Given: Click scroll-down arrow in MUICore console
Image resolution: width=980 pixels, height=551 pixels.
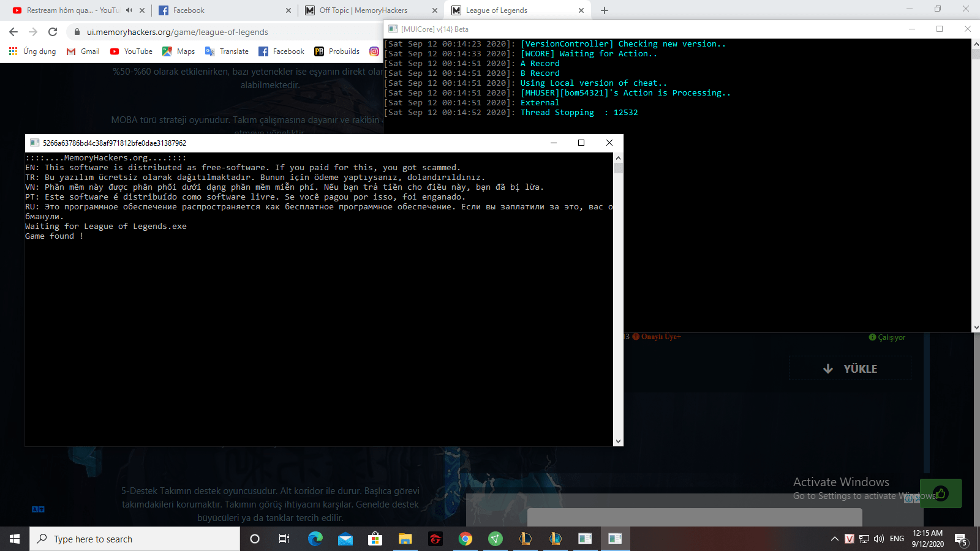Looking at the screenshot, I should [976, 328].
